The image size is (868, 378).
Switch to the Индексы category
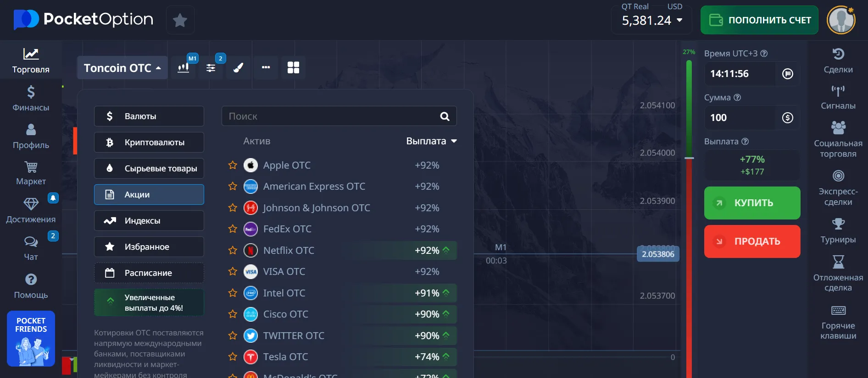149,221
